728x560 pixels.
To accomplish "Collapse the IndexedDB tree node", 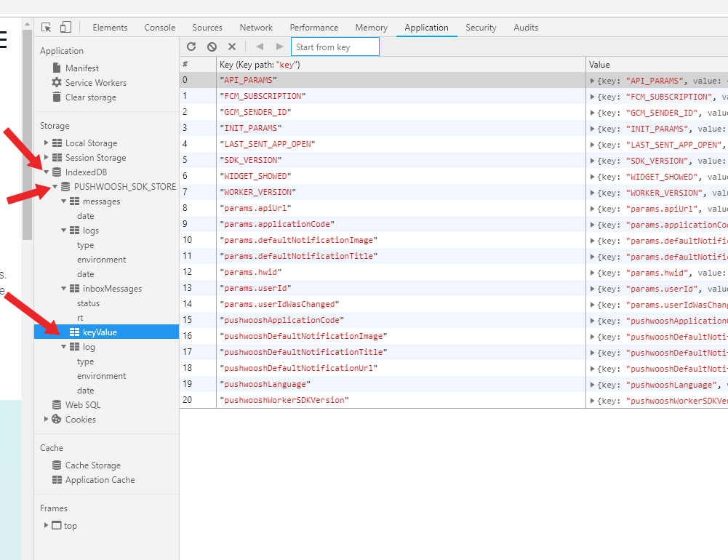I will (46, 172).
